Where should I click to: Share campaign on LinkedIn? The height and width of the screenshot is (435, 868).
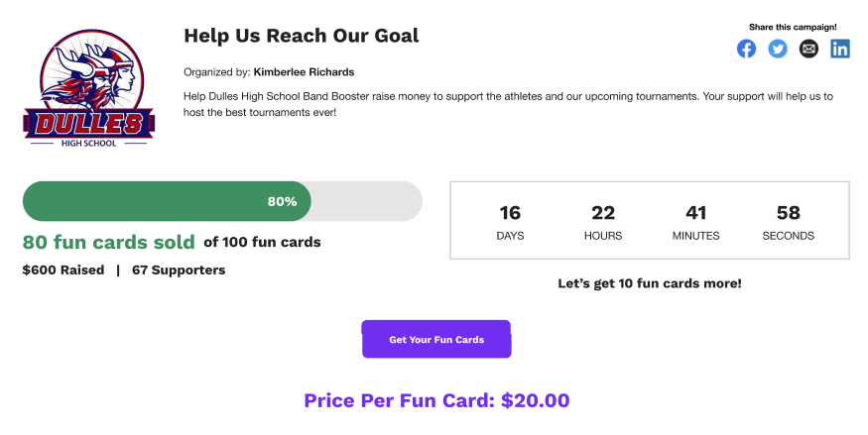click(x=840, y=49)
